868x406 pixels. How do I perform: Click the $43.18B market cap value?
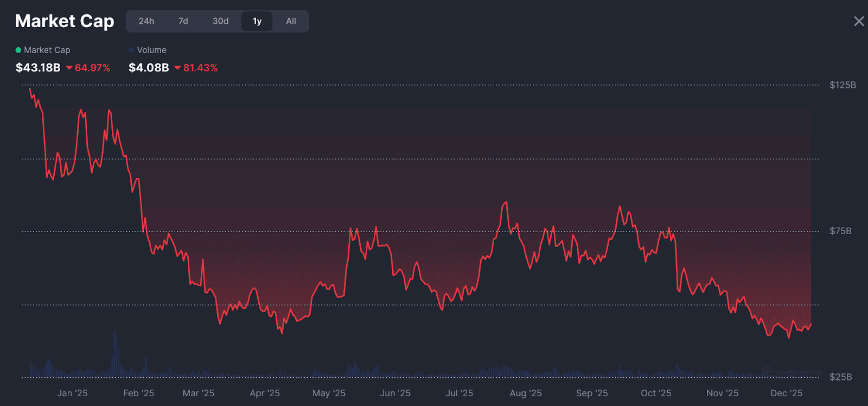tap(38, 68)
